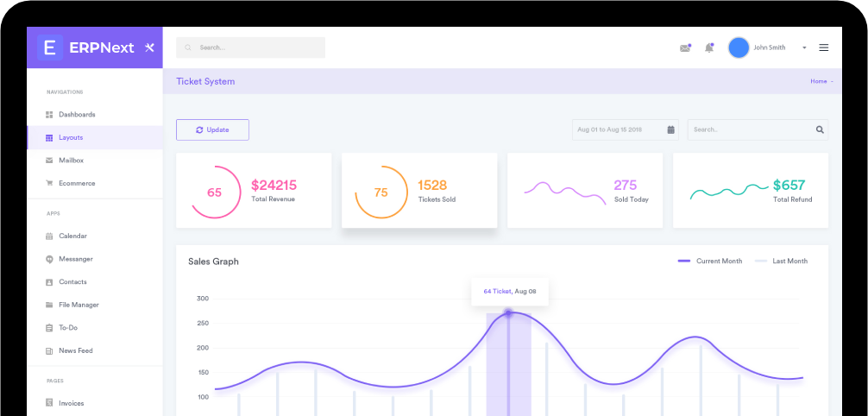Open Calendar in the Apps section
The width and height of the screenshot is (868, 416).
pyautogui.click(x=72, y=236)
